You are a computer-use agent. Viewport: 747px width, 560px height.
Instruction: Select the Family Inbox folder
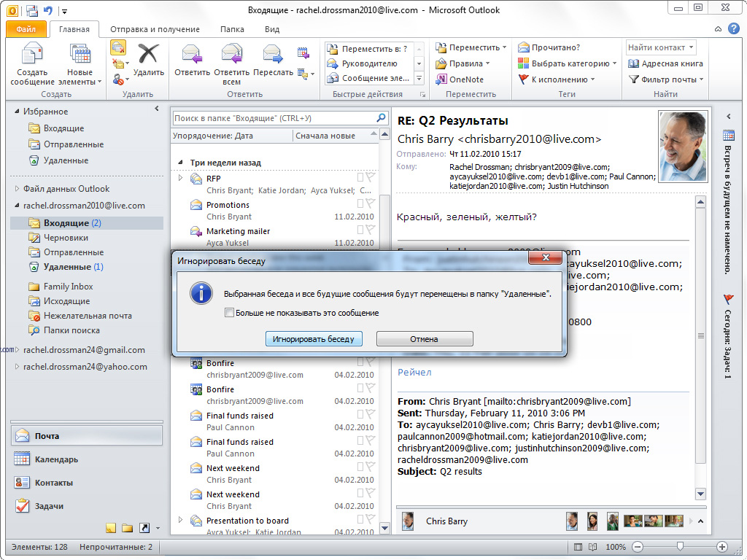pos(68,286)
